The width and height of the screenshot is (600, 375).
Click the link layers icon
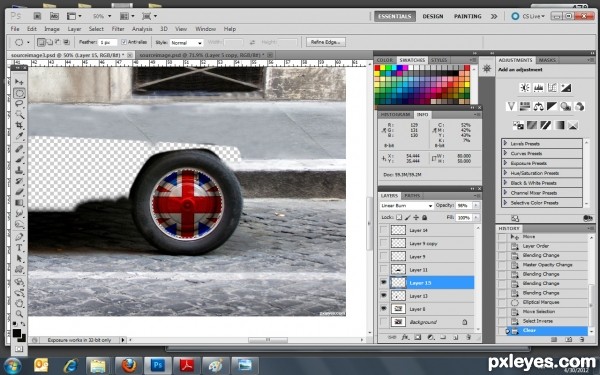pyautogui.click(x=392, y=338)
